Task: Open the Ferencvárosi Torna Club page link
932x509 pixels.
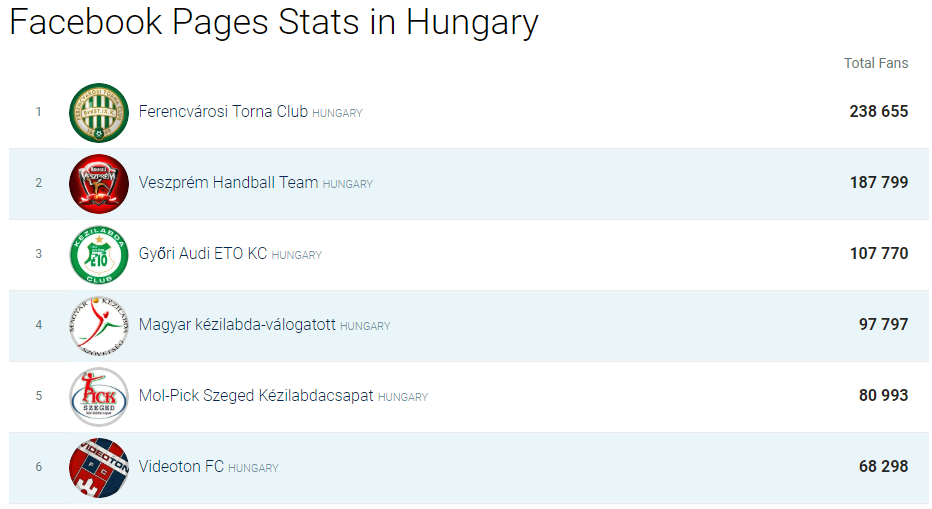Action: [x=223, y=112]
